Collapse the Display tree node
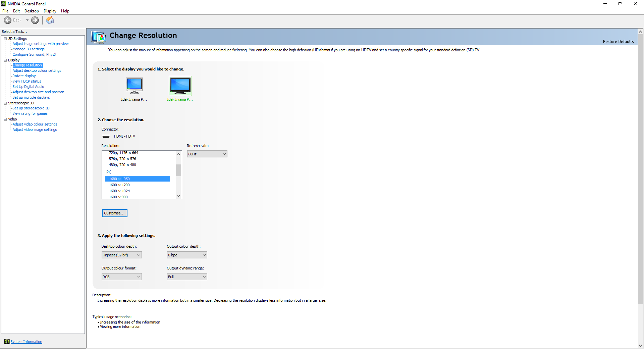This screenshot has width=644, height=349. click(x=5, y=60)
